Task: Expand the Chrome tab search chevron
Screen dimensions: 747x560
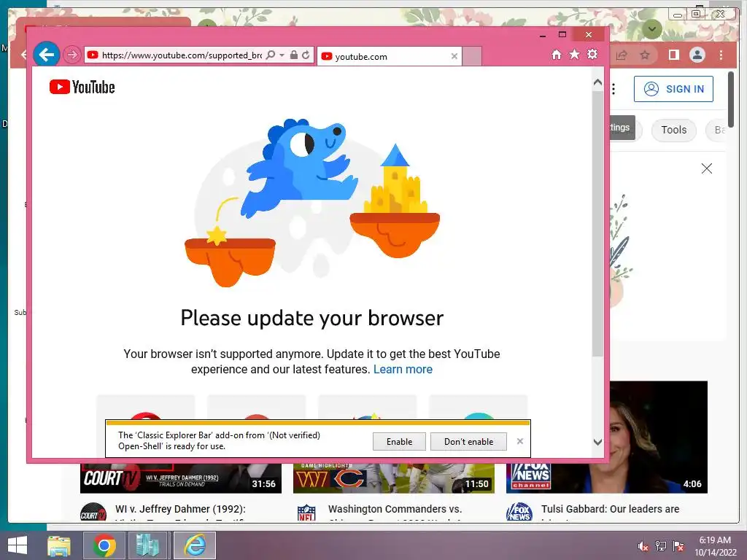Action: (x=651, y=29)
